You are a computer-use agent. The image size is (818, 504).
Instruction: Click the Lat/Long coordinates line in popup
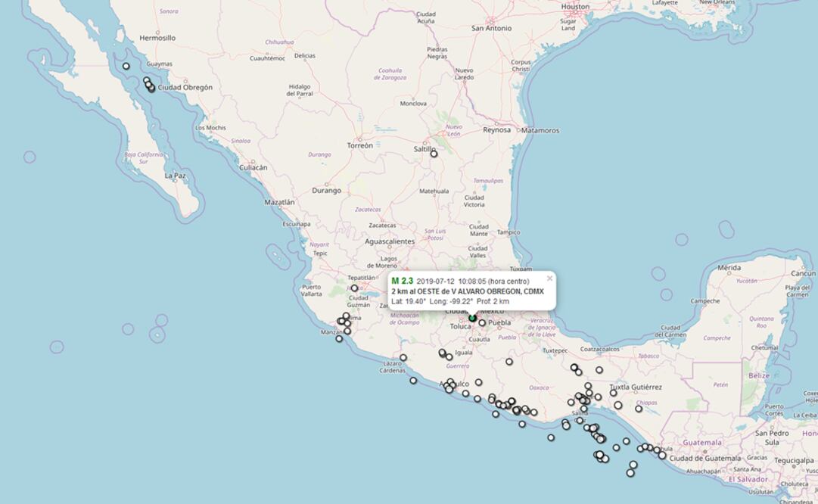[449, 301]
